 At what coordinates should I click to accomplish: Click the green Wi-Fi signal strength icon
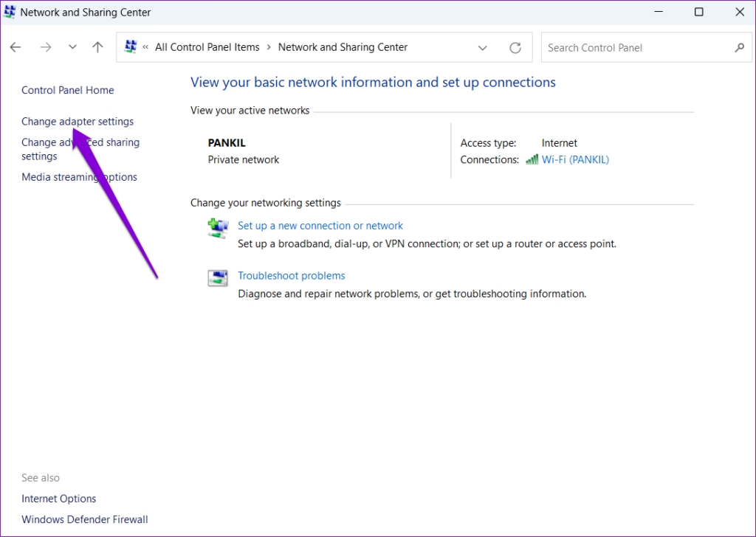[x=534, y=159]
